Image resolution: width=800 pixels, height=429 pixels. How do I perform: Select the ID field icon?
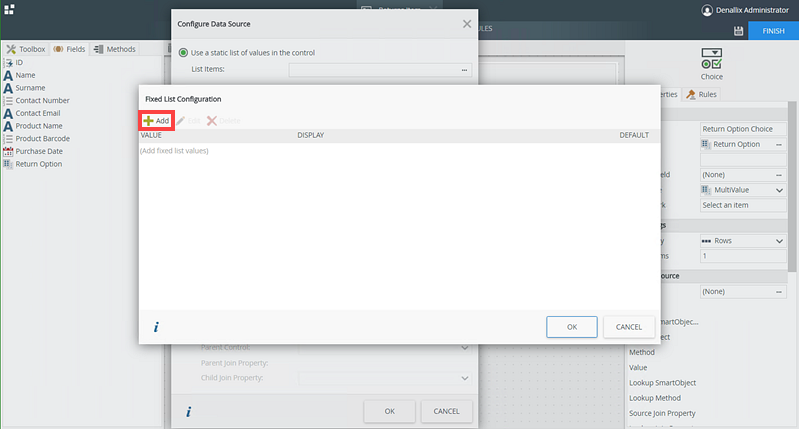pyautogui.click(x=8, y=63)
